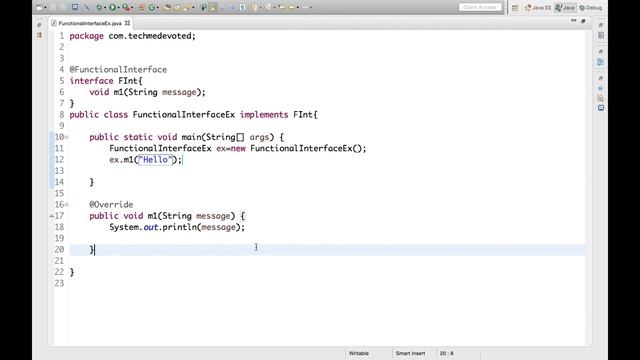Click the Save All toolbar icon
The width and height of the screenshot is (640, 360).
click(x=62, y=7)
